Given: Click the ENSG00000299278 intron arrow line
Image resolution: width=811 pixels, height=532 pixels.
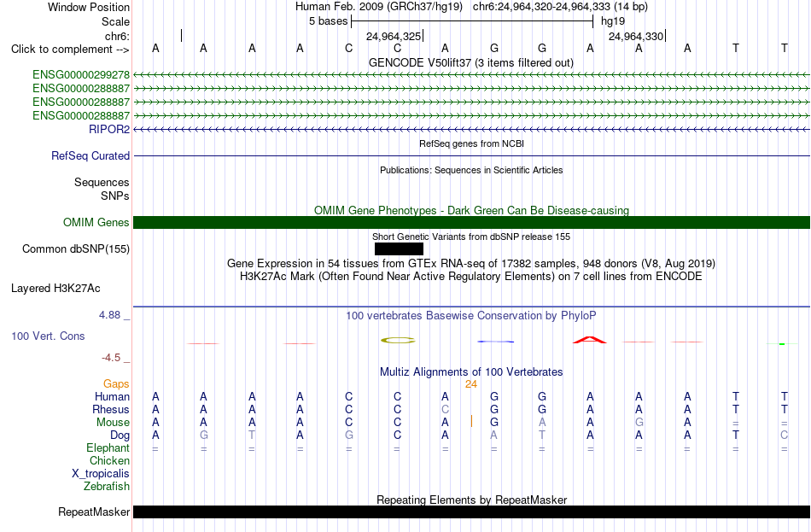Looking at the screenshot, I should click(x=471, y=75).
